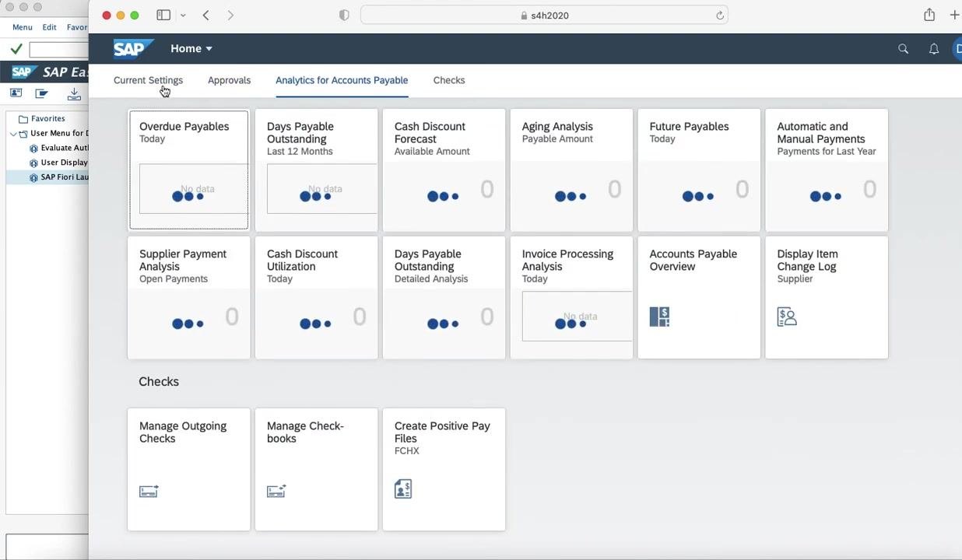962x560 pixels.
Task: Select the Favorites folder in SAP tree
Action: (x=42, y=118)
